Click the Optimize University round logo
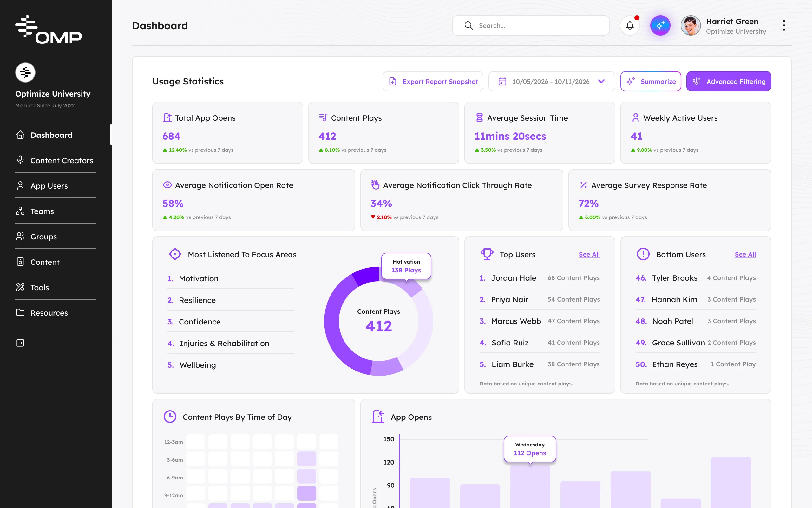The image size is (812, 508). 25,72
